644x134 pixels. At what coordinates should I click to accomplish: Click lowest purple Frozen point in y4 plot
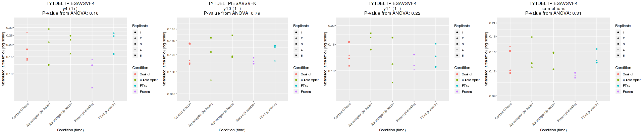point(92,88)
